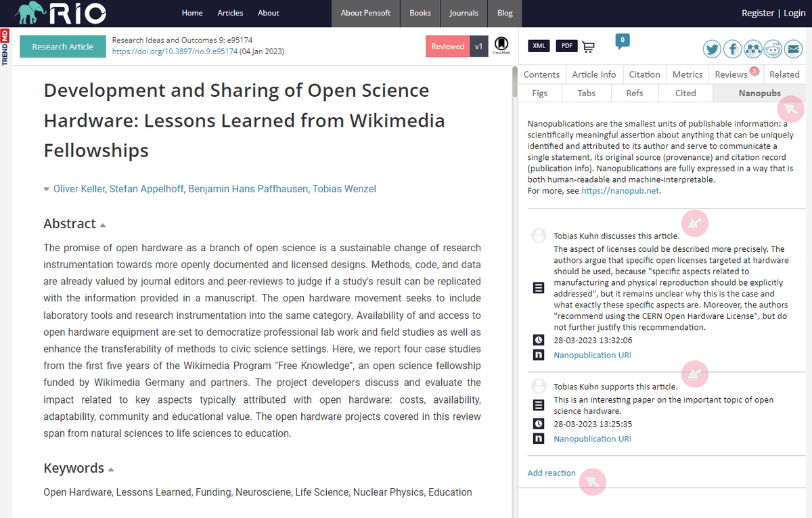Switch to the Tabs tab
Image resolution: width=812 pixels, height=518 pixels.
pos(587,93)
